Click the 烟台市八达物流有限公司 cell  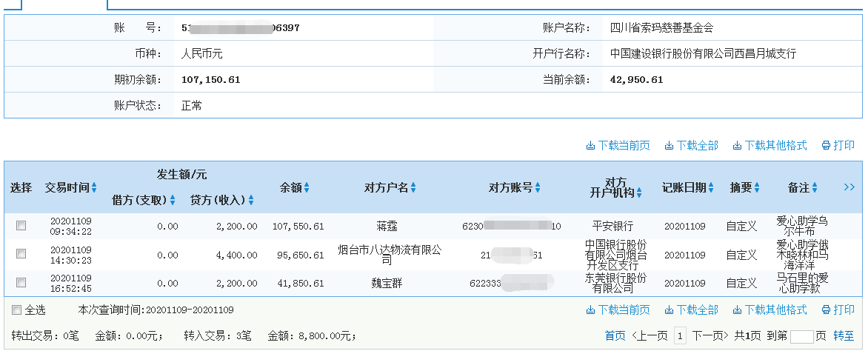pos(390,255)
